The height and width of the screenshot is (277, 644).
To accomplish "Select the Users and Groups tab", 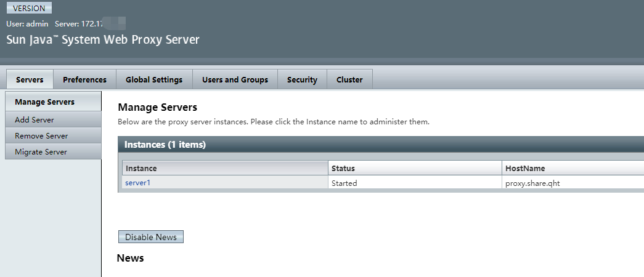I will point(235,79).
